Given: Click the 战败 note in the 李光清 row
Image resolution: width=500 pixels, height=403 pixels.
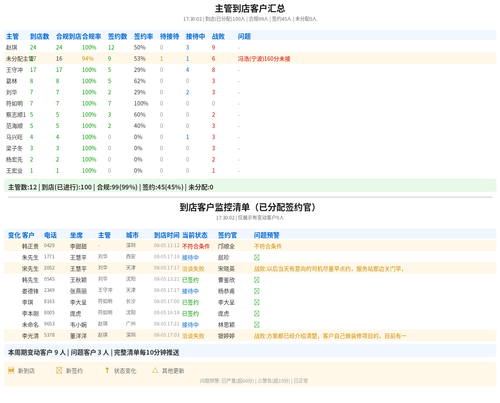Looking at the screenshot, I should (330, 336).
